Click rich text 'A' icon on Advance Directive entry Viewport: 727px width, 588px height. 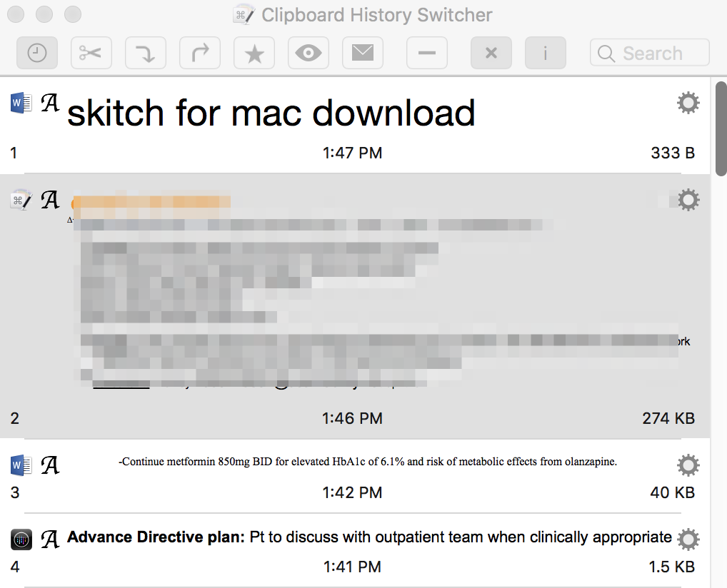click(x=50, y=539)
